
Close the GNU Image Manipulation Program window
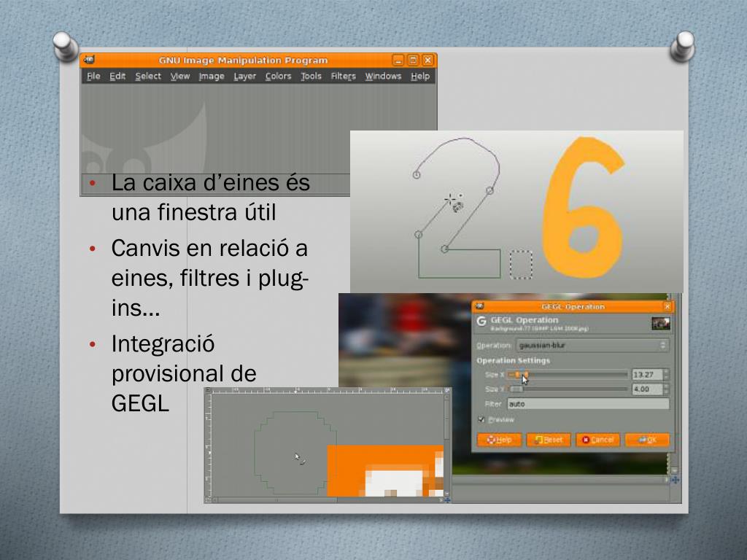point(427,60)
